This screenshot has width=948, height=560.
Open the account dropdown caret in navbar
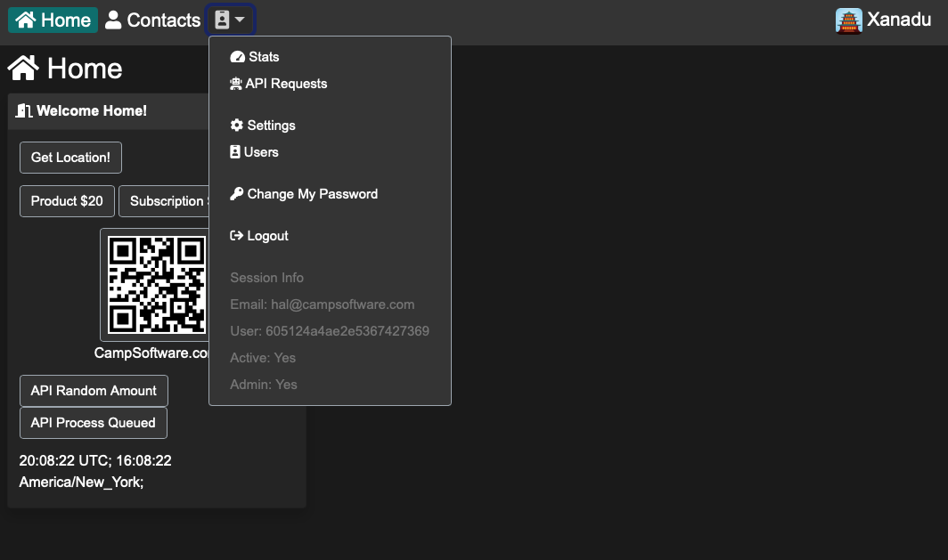(x=241, y=19)
